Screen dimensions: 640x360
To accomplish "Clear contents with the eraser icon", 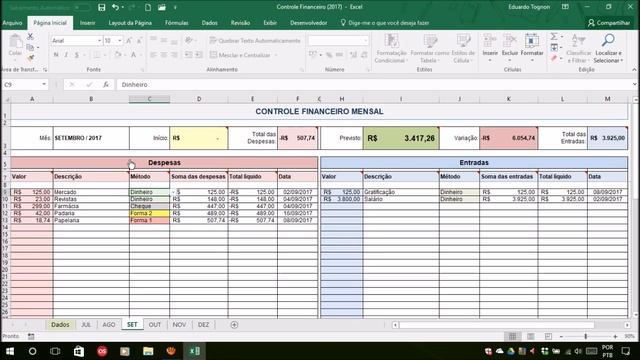I will 554,59.
